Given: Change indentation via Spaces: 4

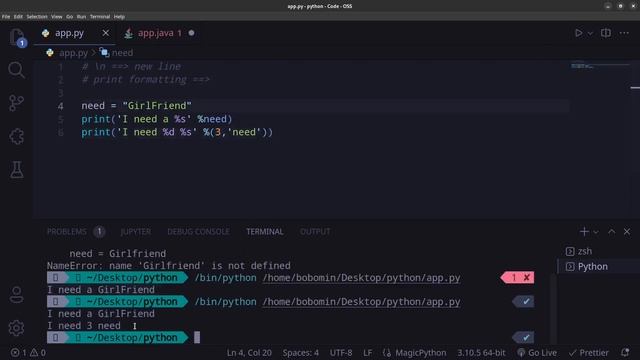Looking at the screenshot, I should pos(300,353).
